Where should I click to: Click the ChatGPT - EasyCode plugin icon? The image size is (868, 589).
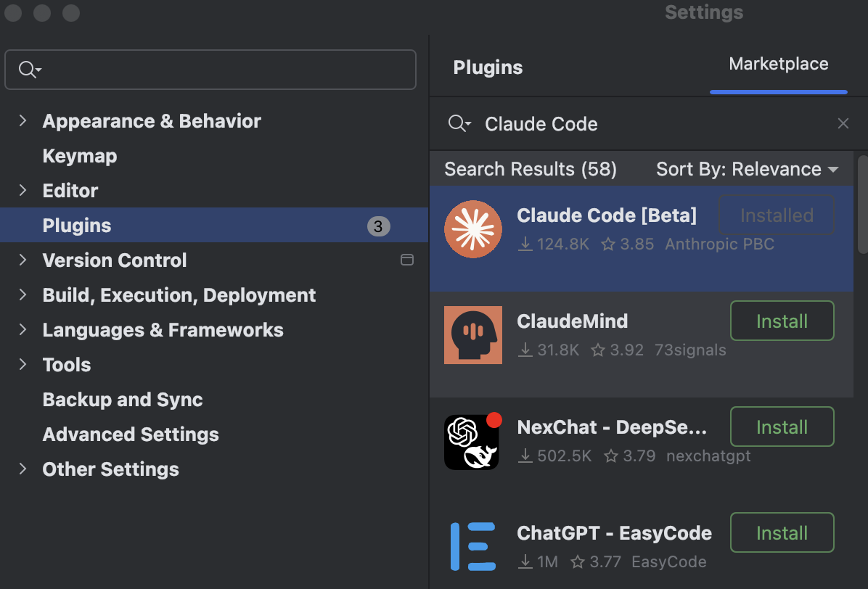pos(473,547)
